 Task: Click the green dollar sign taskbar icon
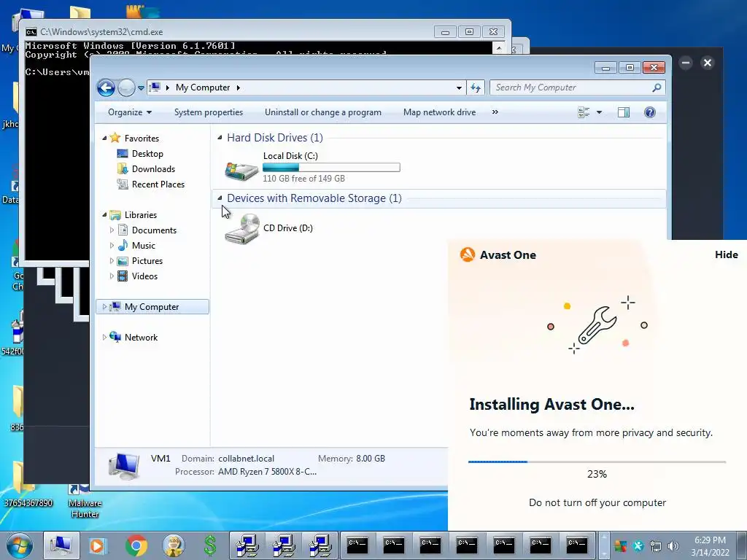click(x=210, y=545)
